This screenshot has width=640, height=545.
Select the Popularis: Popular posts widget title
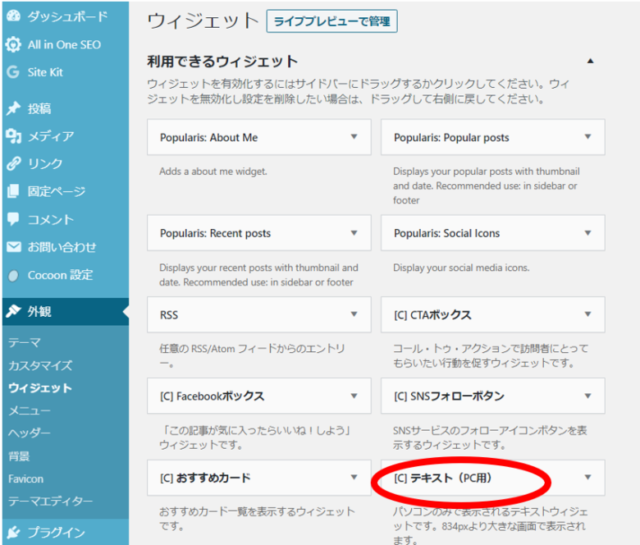coord(451,138)
